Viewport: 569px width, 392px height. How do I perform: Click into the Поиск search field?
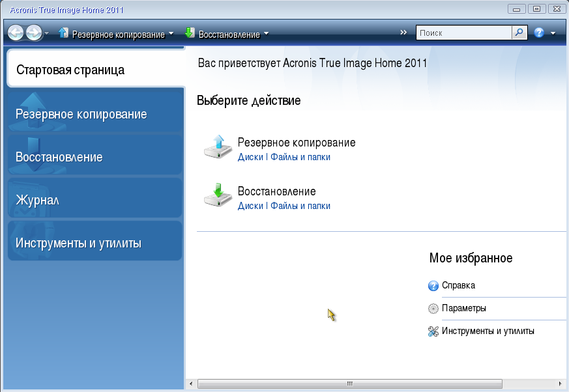pos(463,33)
